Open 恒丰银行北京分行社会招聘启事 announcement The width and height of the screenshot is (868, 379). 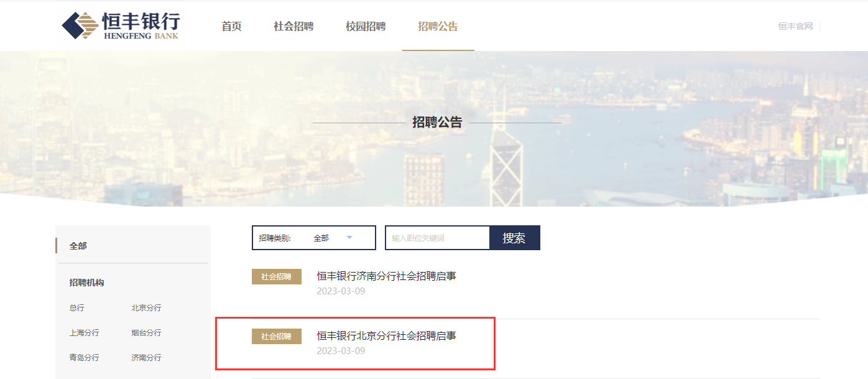point(386,335)
